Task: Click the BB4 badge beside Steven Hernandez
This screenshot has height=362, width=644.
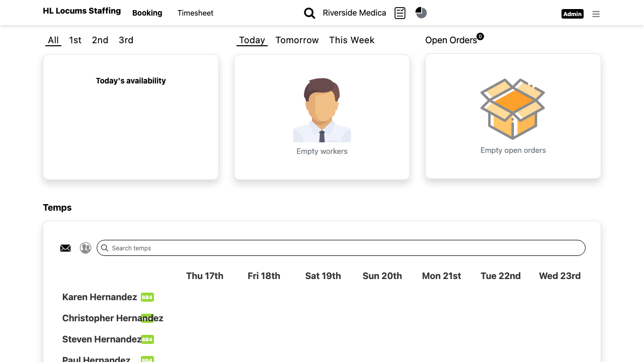Action: 147,339
